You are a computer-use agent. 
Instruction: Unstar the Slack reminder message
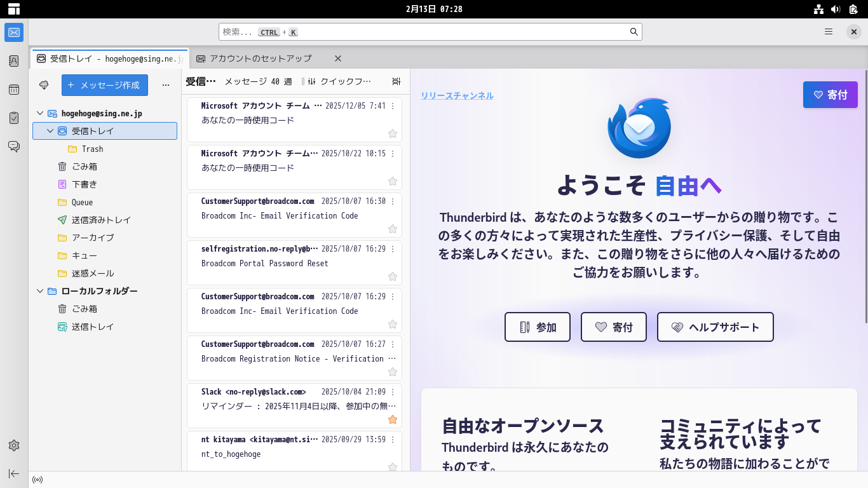click(x=393, y=419)
